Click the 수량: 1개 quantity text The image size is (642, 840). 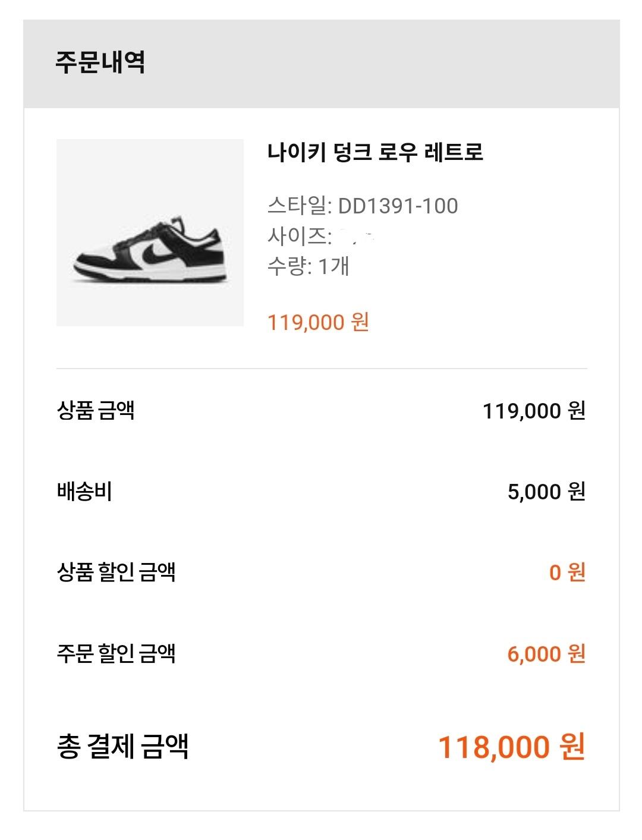308,266
